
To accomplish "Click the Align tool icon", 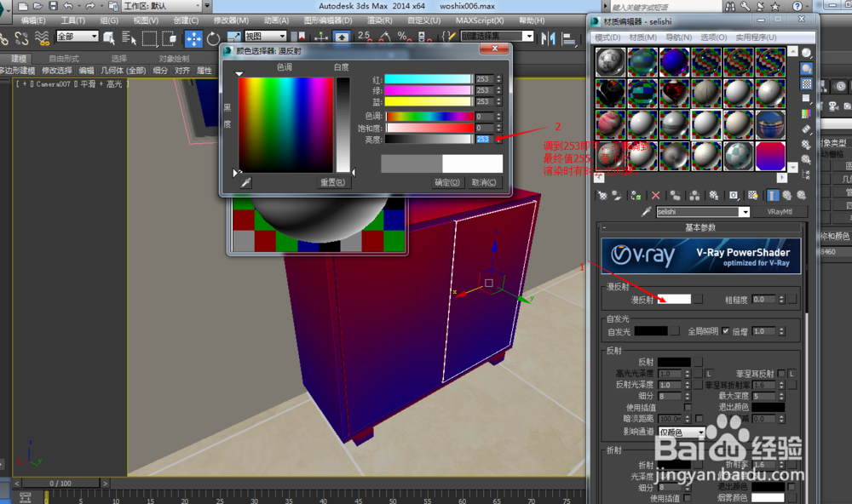I will [x=568, y=38].
